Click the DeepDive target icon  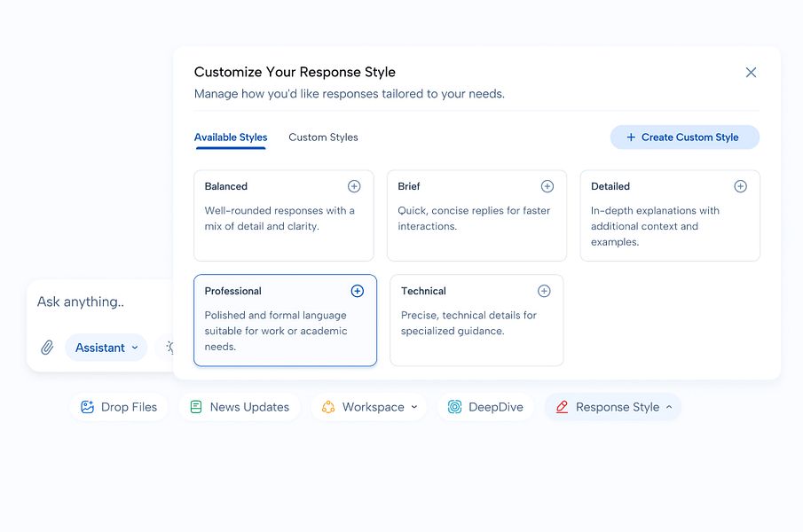[454, 407]
